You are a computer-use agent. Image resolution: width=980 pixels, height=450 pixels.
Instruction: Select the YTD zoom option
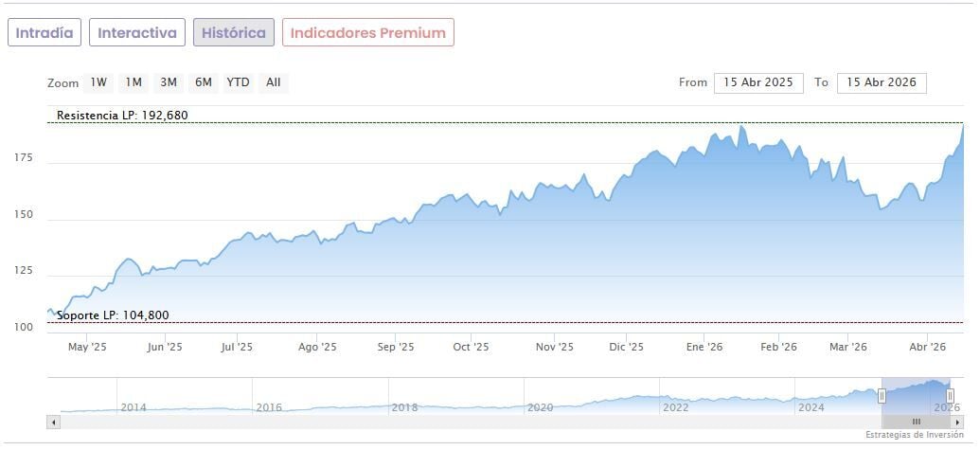(238, 82)
